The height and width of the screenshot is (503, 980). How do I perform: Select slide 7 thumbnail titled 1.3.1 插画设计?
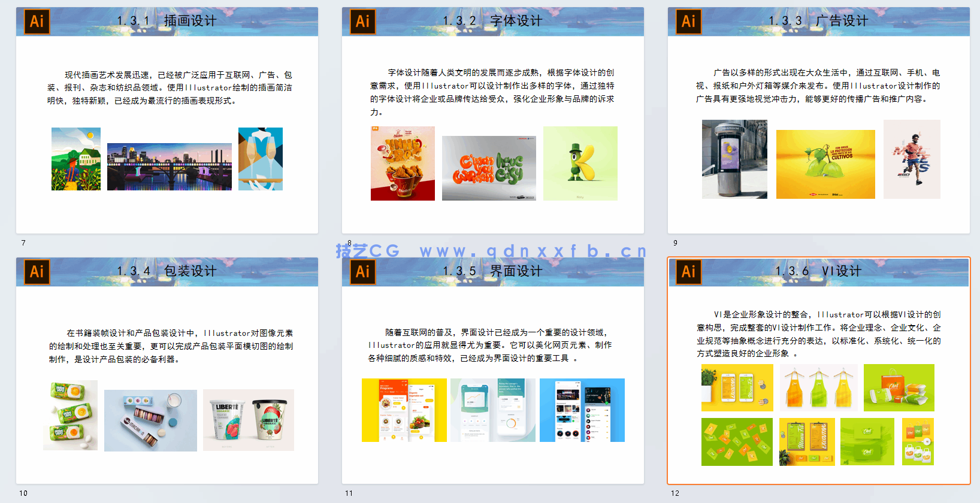pos(167,120)
